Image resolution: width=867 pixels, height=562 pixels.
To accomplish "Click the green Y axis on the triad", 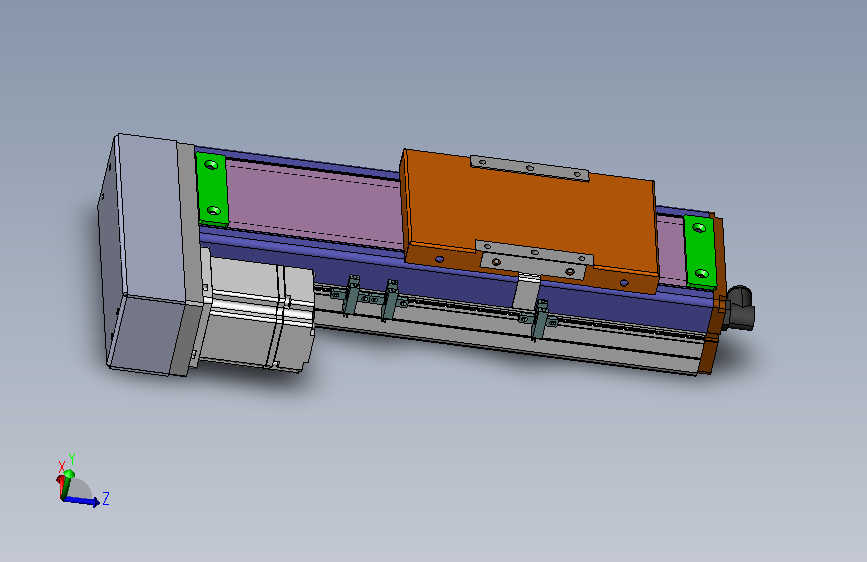I will pyautogui.click(x=67, y=484).
